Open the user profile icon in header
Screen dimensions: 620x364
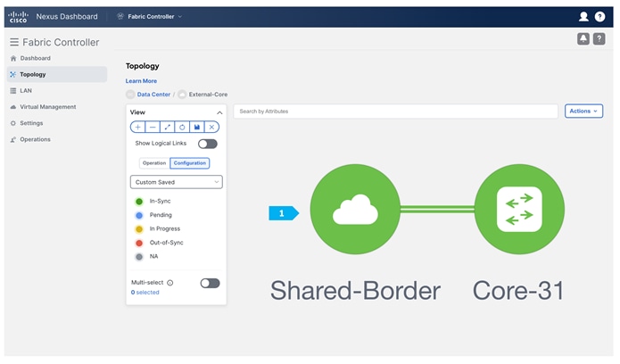pyautogui.click(x=583, y=16)
